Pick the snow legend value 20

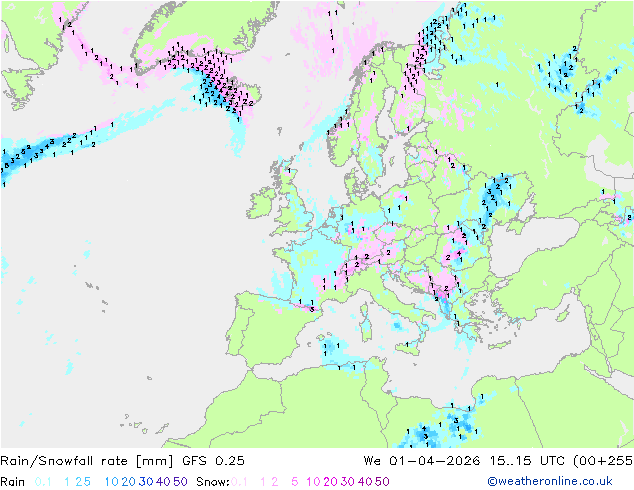(x=330, y=482)
